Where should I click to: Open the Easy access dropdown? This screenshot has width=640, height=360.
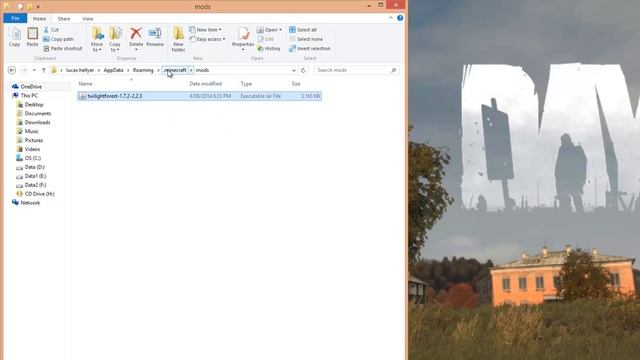point(207,39)
